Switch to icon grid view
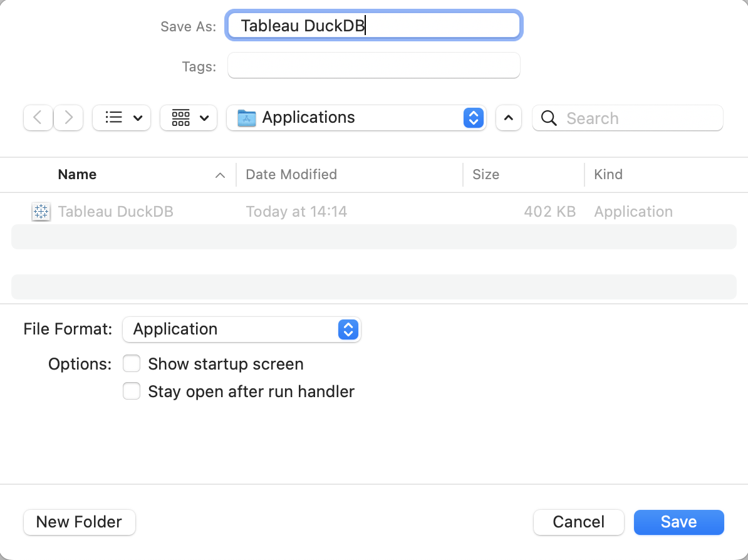 click(x=182, y=118)
